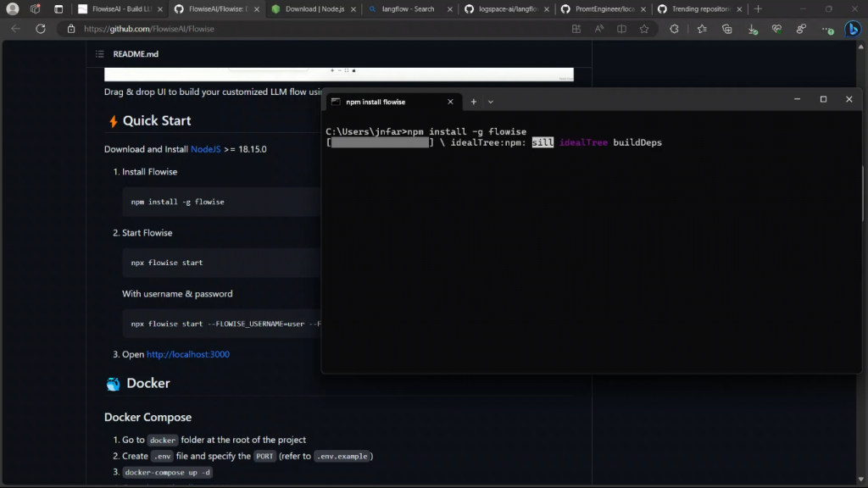Open the NodeJS download link

205,149
